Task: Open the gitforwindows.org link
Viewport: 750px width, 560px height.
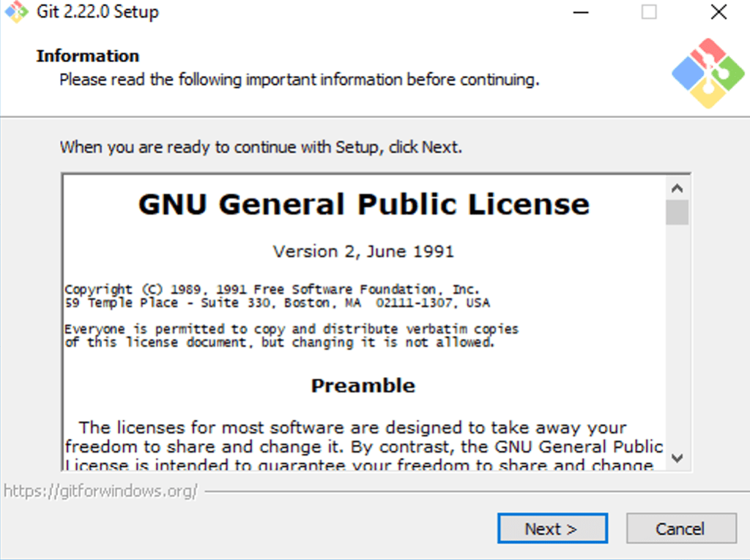Action: pos(100,490)
